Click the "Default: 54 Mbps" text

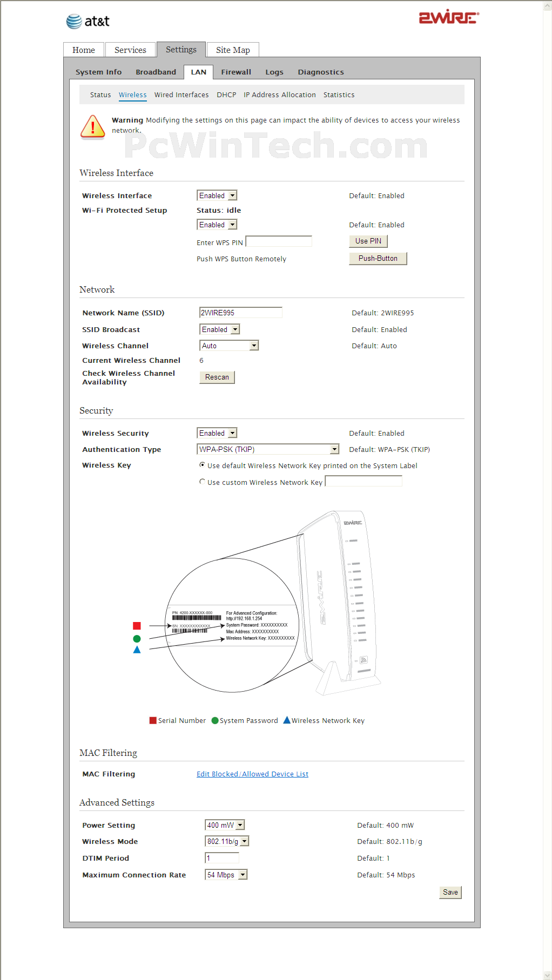tap(386, 875)
